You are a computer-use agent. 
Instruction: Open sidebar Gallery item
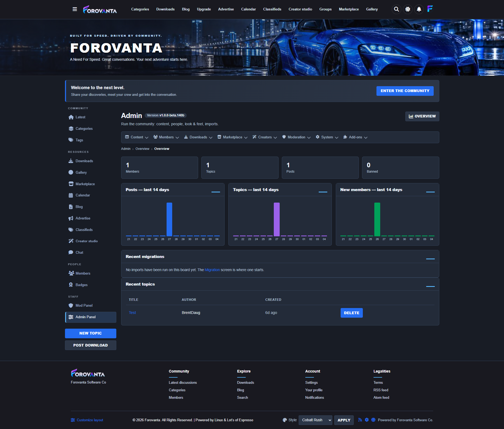(x=91, y=172)
